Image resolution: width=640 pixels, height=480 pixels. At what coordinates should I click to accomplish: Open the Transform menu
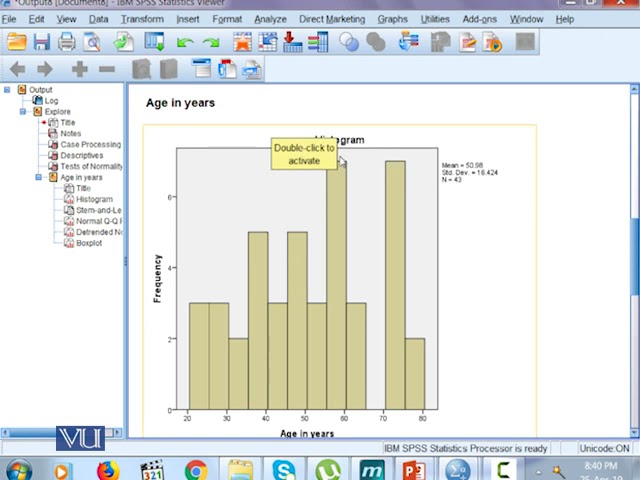tap(142, 19)
